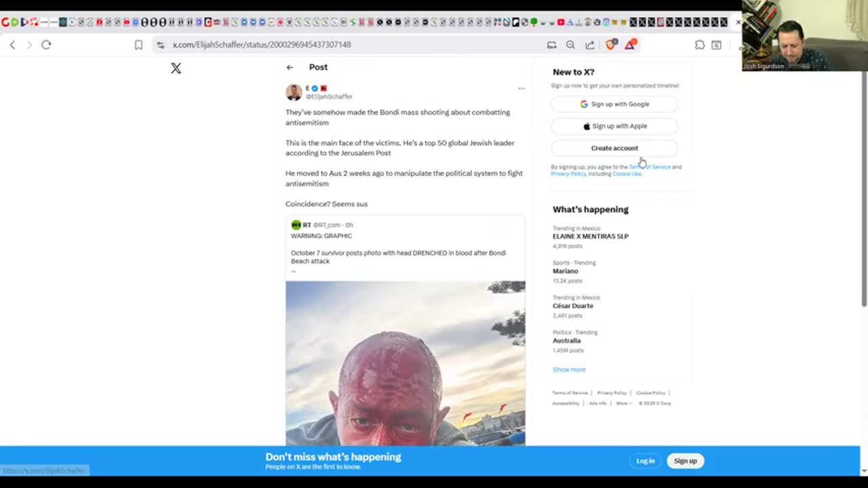
Task: Open site settings icon in address bar
Action: [x=160, y=45]
